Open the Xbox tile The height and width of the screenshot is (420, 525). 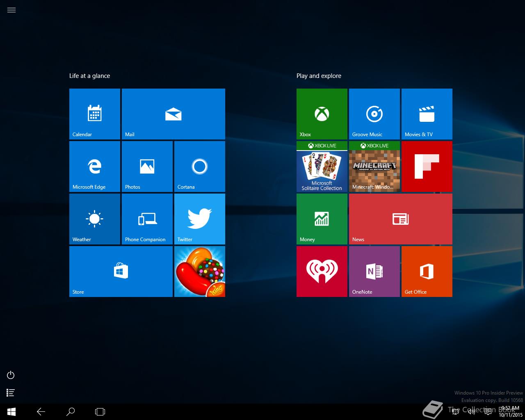tap(322, 114)
